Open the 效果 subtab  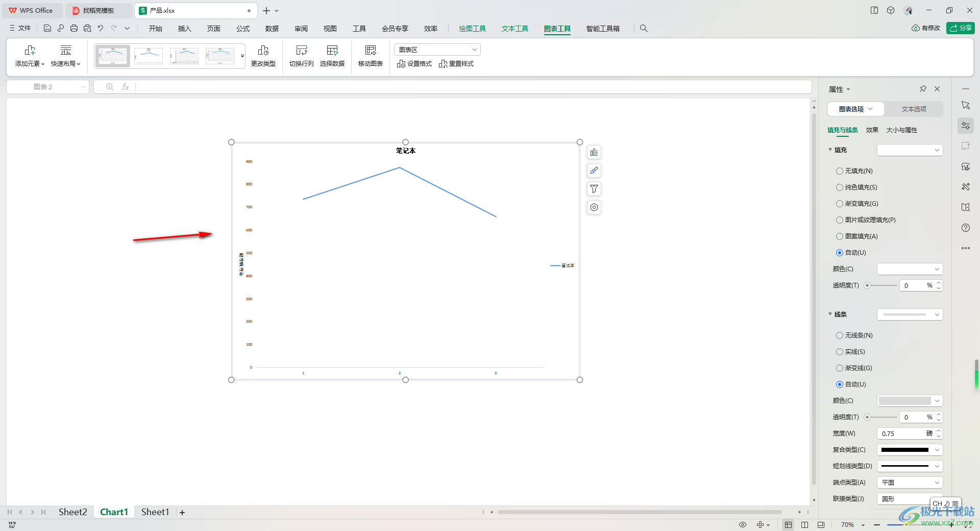[x=872, y=130]
